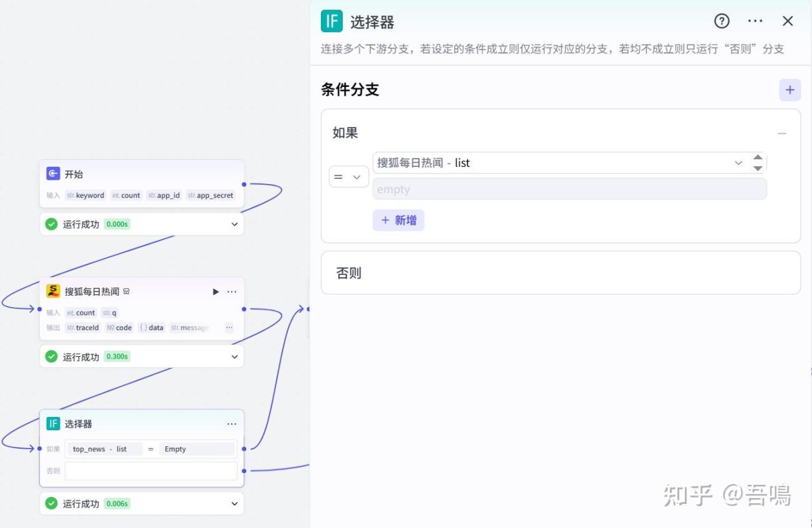The width and height of the screenshot is (812, 528).
Task: Close the 选择器 settings panel
Action: click(788, 21)
